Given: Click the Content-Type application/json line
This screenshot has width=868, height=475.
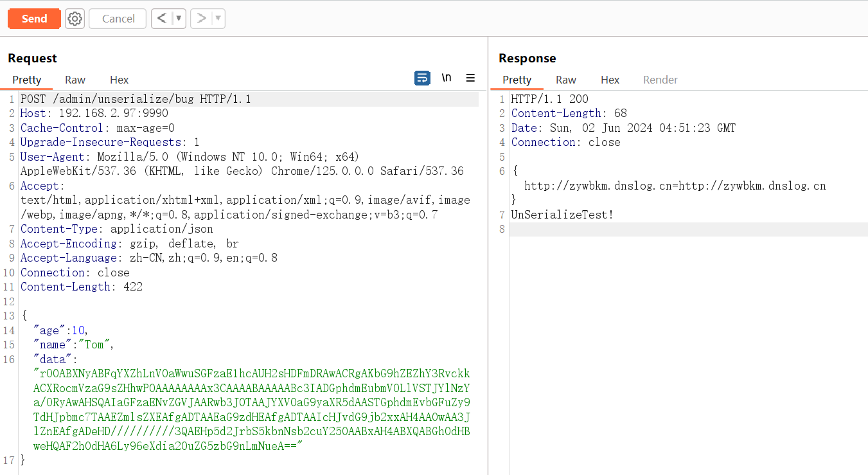Looking at the screenshot, I should pos(117,229).
